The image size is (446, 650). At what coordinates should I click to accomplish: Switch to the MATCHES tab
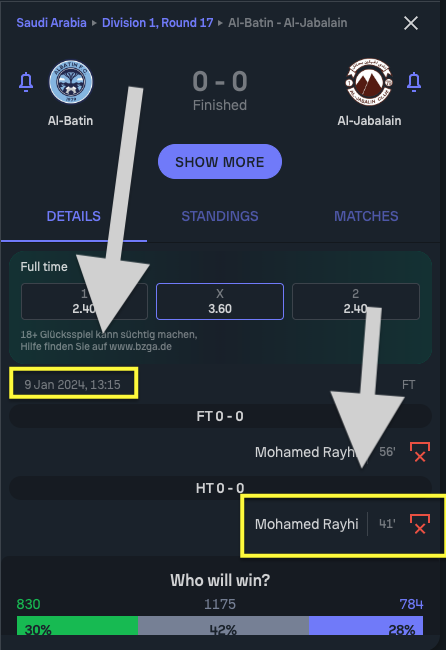tap(366, 216)
